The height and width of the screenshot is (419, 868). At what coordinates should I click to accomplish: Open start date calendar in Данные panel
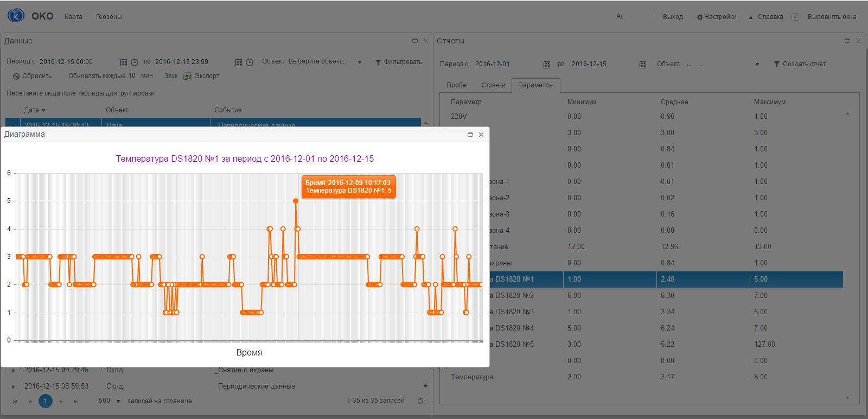click(x=124, y=62)
